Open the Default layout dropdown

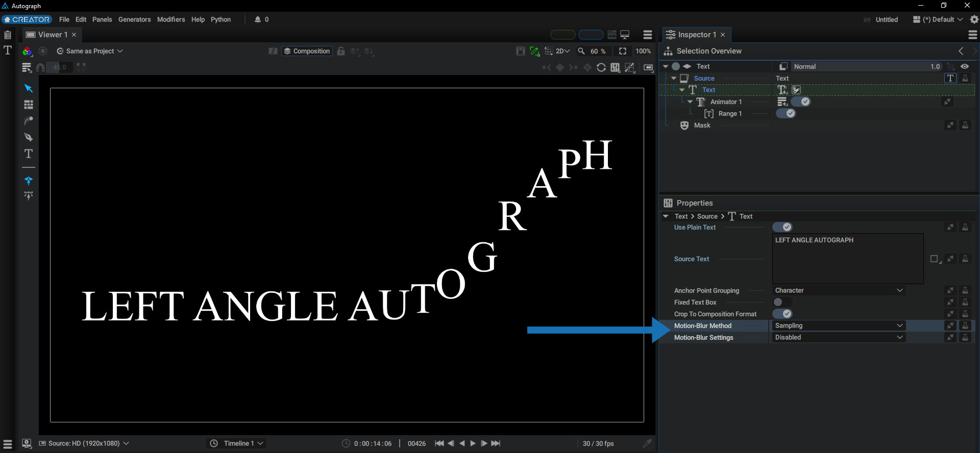coord(938,19)
